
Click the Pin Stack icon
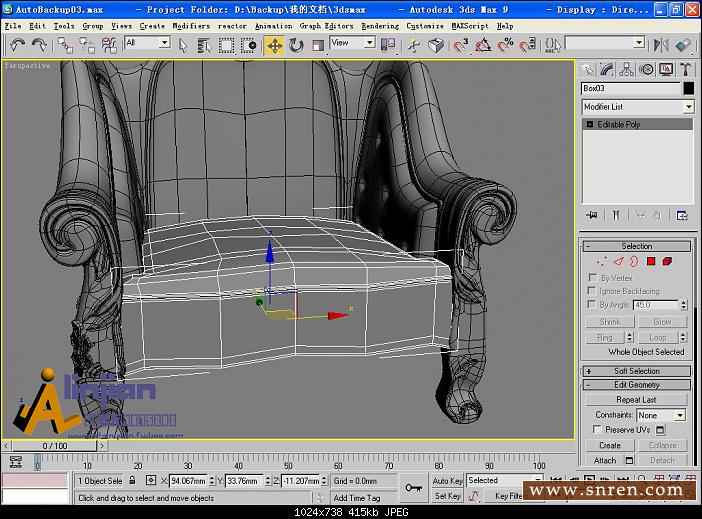(591, 214)
